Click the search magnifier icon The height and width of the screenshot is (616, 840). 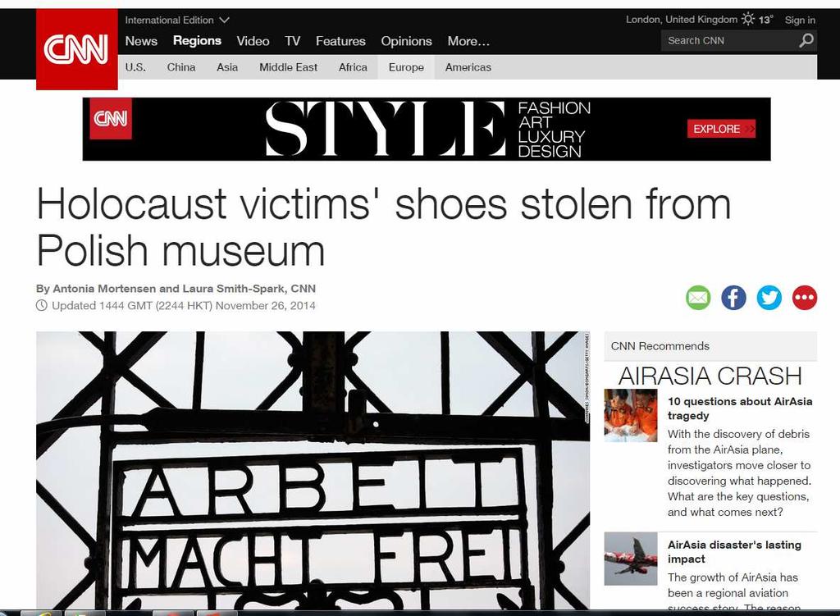click(806, 41)
